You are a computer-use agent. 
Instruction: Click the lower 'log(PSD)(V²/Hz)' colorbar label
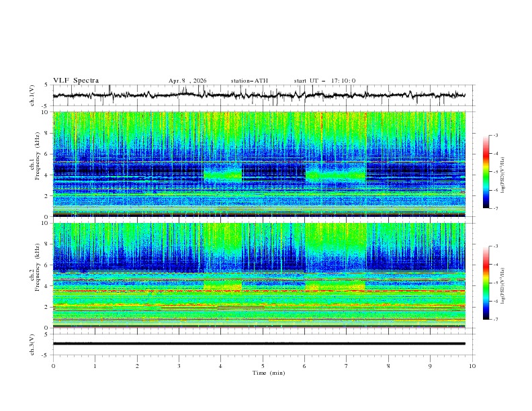(502, 286)
